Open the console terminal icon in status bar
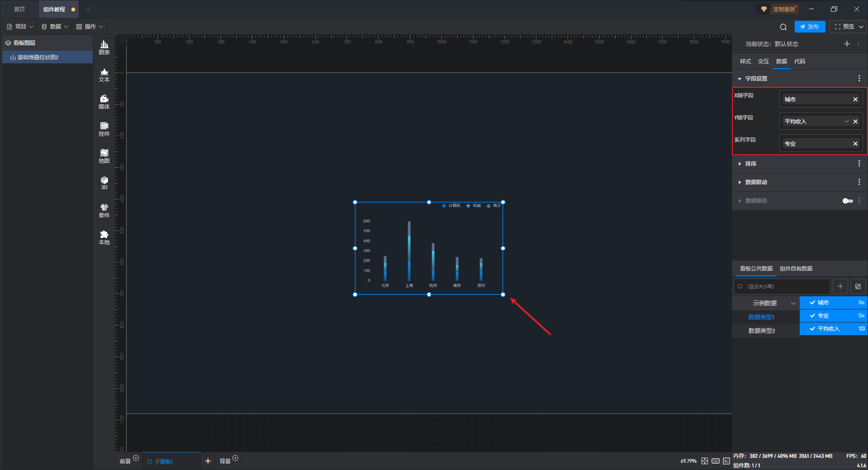The image size is (868, 470). pos(726,461)
